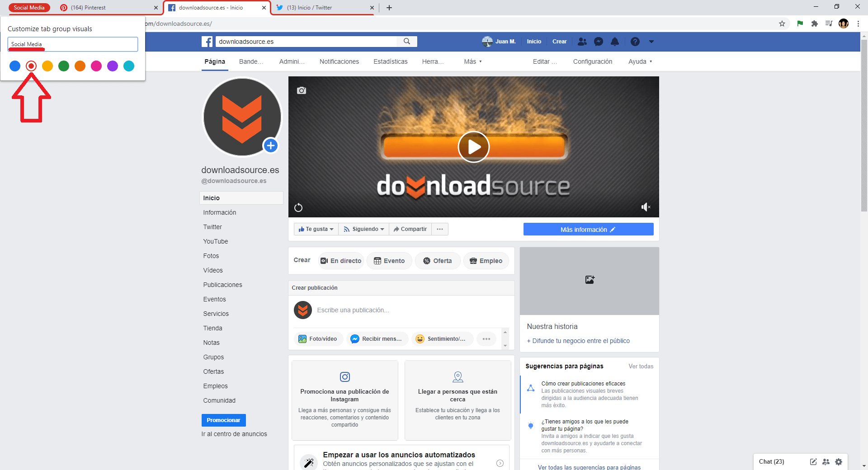Viewport: 868px width, 470px height.
Task: Select the pink tab group color
Action: coord(96,66)
